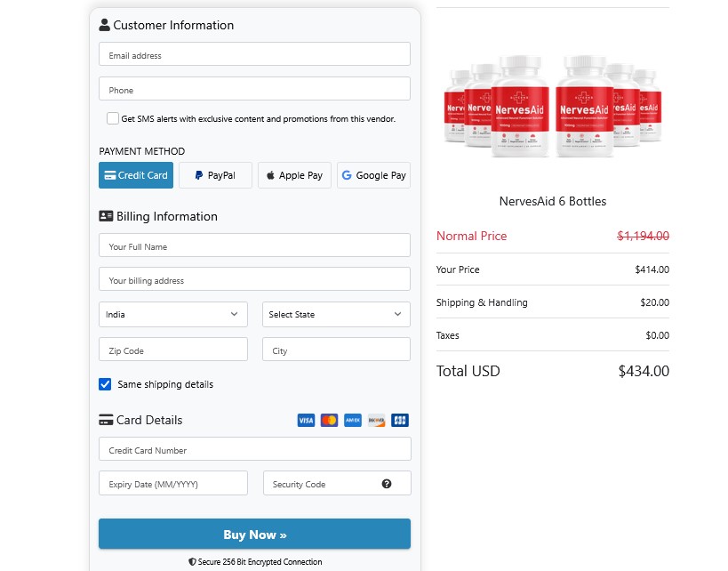Enable SMS alerts checkbox
728x571 pixels.
click(113, 118)
